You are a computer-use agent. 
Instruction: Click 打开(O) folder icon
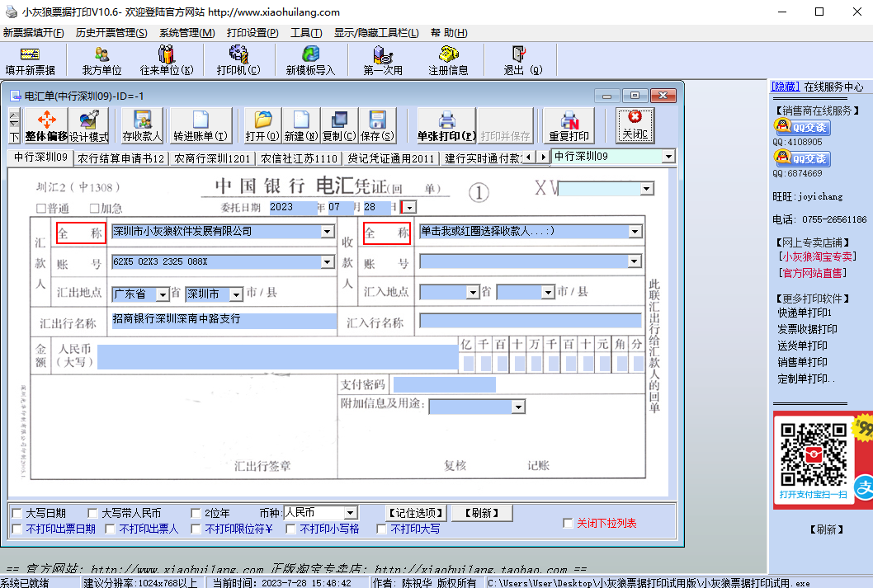(x=262, y=125)
